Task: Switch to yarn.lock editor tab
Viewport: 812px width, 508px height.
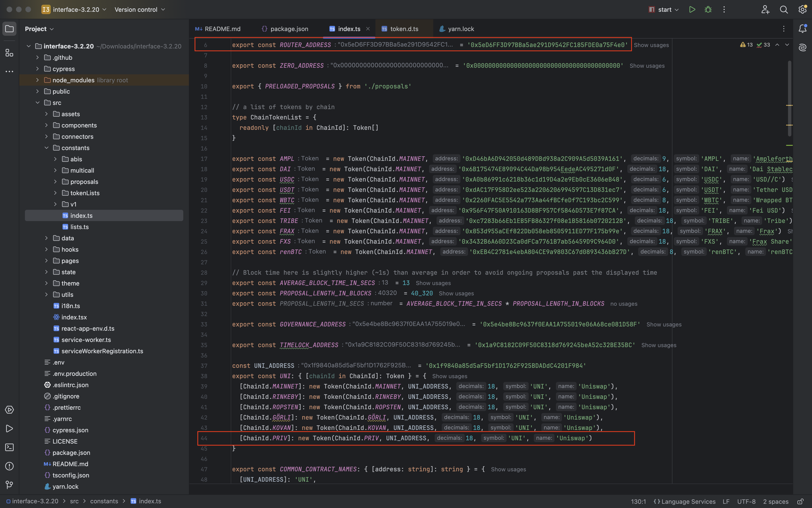Action: pyautogui.click(x=457, y=29)
